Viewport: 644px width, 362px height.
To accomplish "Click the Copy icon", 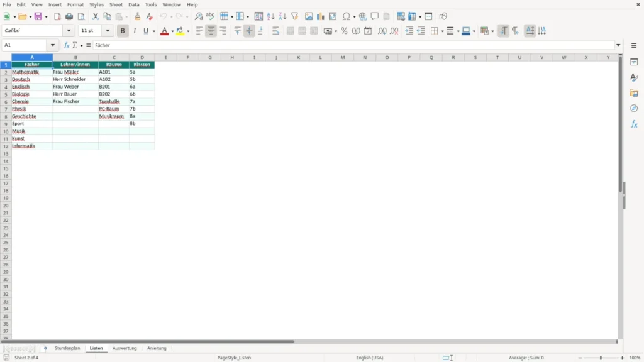I will 107,16.
